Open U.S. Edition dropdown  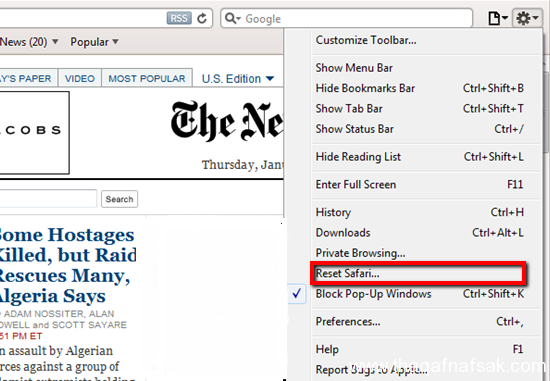pos(238,79)
